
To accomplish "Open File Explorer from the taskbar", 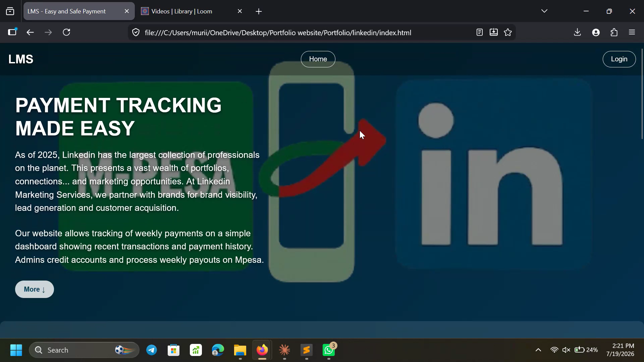I will 240,350.
